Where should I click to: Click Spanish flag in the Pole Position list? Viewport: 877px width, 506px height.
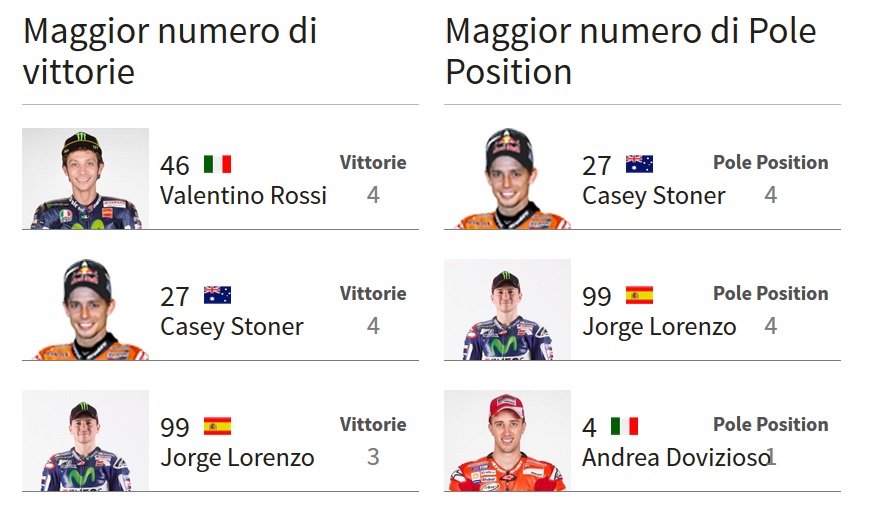point(639,295)
